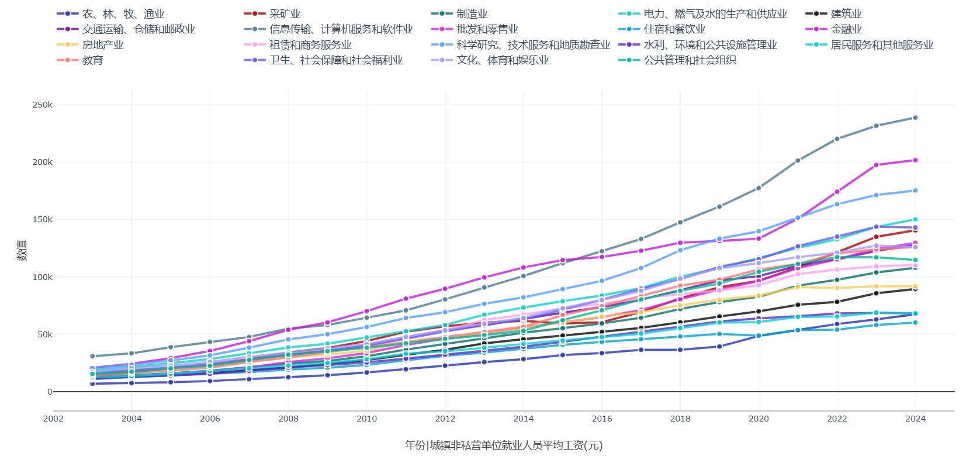Click the cyan 居民服务和其他服务业 legend swatch
This screenshot has width=980, height=456.
(x=816, y=44)
